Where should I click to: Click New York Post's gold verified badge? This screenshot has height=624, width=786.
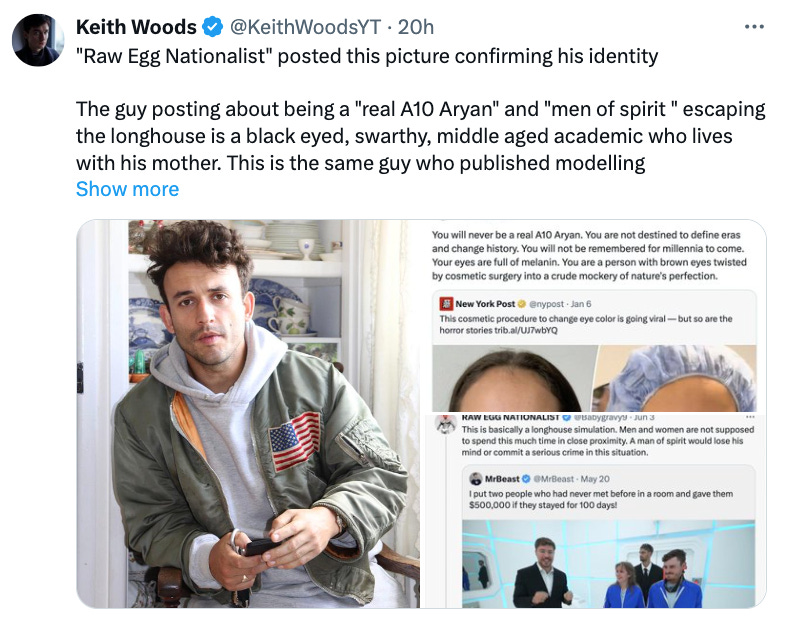[x=522, y=304]
